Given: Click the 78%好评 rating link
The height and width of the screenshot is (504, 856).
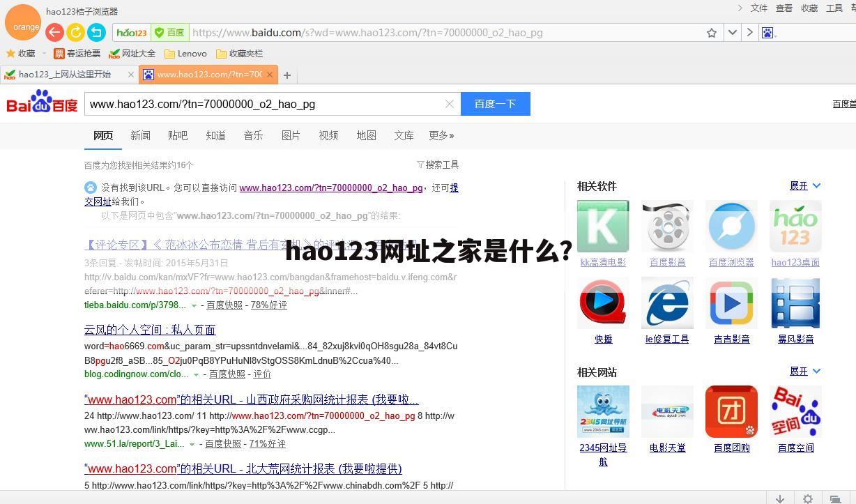Looking at the screenshot, I should [269, 305].
